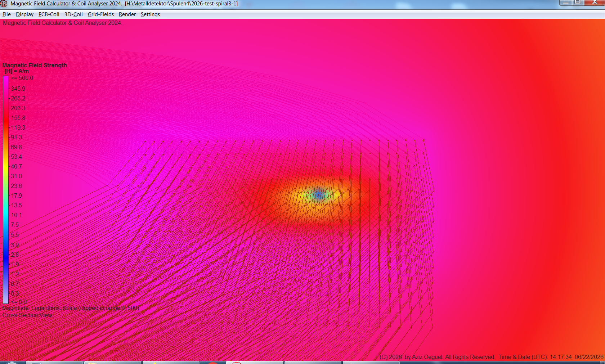Click the '1.9' legend value
Screen dimensions: 605x364
click(15, 264)
